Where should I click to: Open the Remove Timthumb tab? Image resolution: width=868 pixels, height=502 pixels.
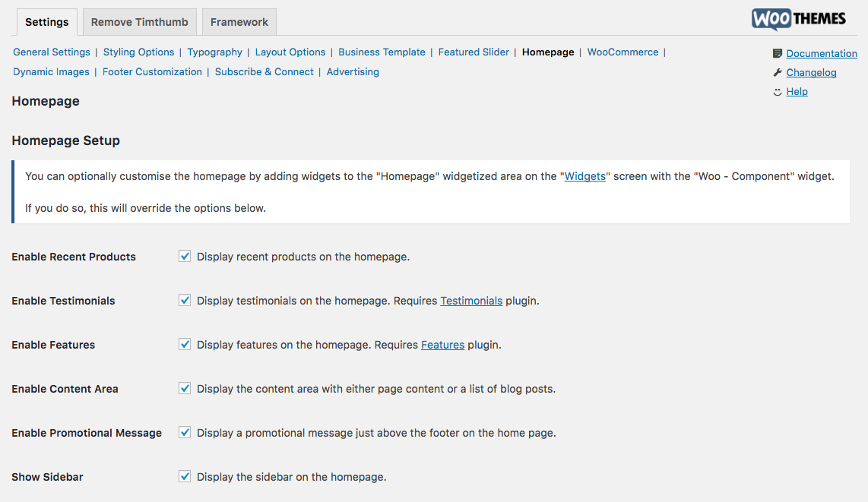pyautogui.click(x=140, y=22)
